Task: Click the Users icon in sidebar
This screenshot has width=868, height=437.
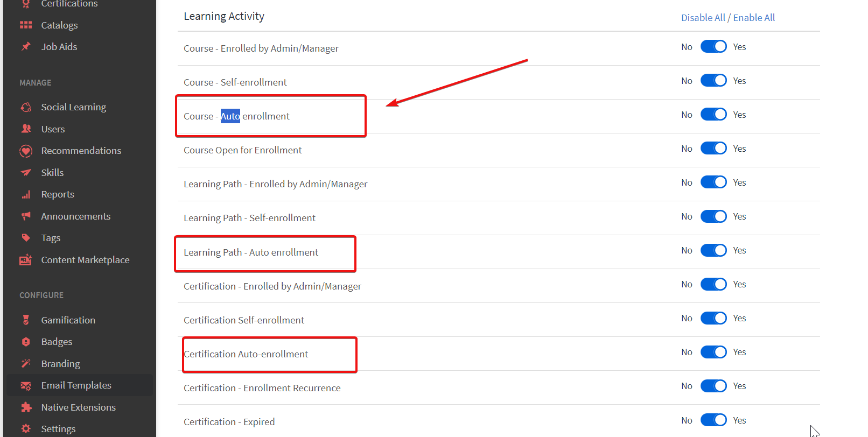Action: pos(26,129)
